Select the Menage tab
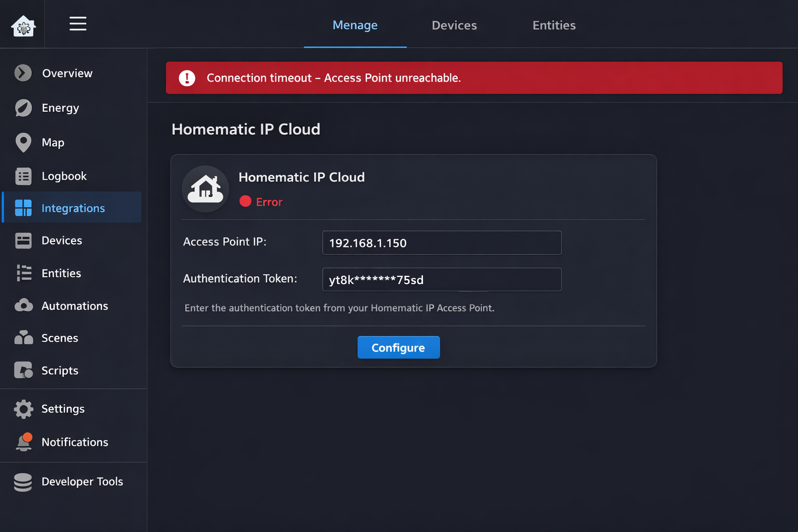The height and width of the screenshot is (532, 798). tap(355, 25)
